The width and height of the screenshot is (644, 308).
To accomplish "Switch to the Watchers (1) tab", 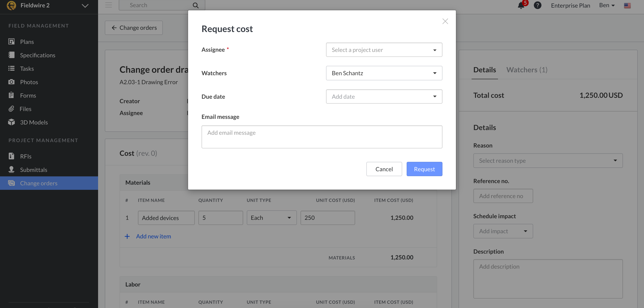I will (527, 70).
